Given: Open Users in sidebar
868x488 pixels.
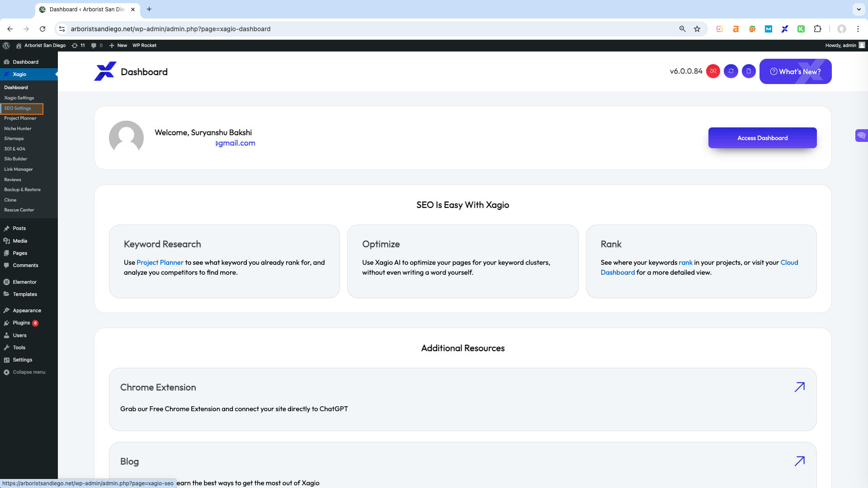Looking at the screenshot, I should (19, 335).
